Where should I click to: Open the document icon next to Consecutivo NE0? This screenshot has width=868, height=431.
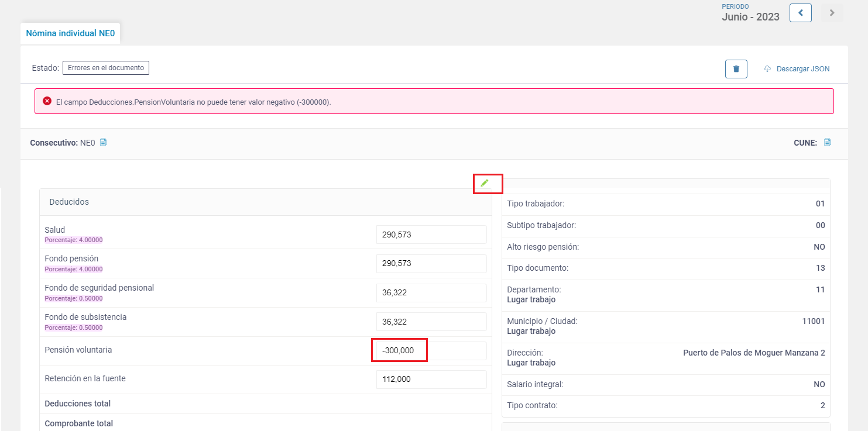click(x=103, y=142)
